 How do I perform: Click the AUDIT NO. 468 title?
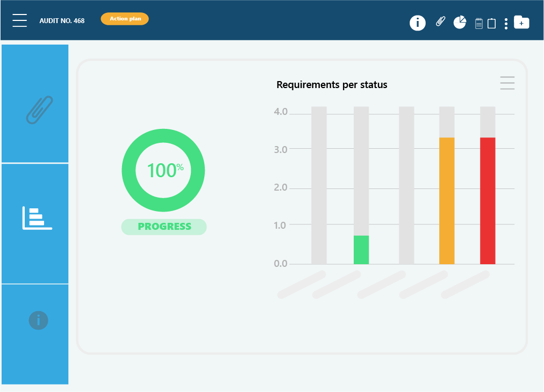[x=62, y=21]
